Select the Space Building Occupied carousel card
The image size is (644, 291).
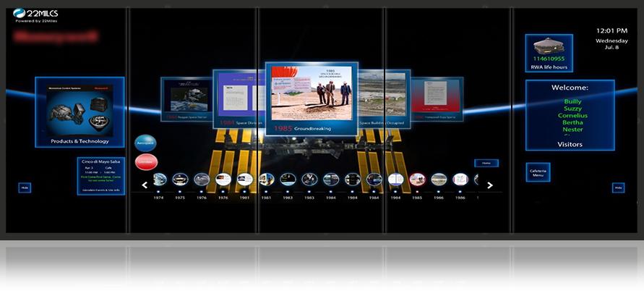click(x=384, y=98)
